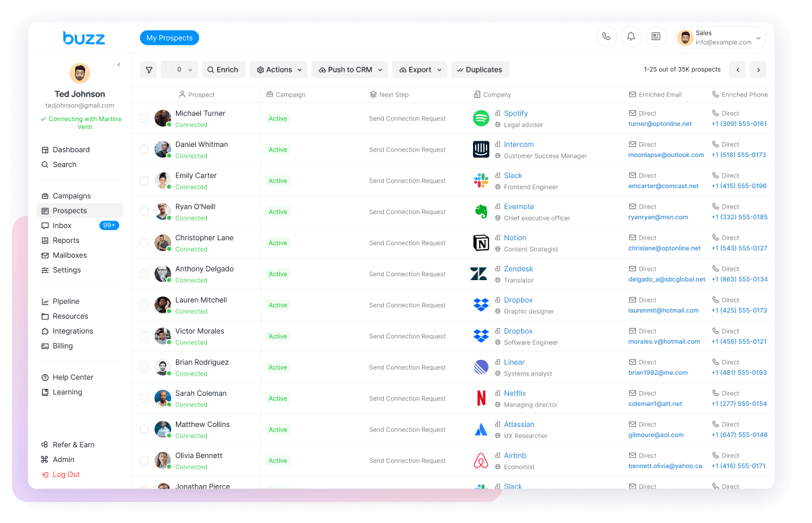The width and height of the screenshot is (812, 523).
Task: Navigate to Inbox in sidebar
Action: pos(62,226)
